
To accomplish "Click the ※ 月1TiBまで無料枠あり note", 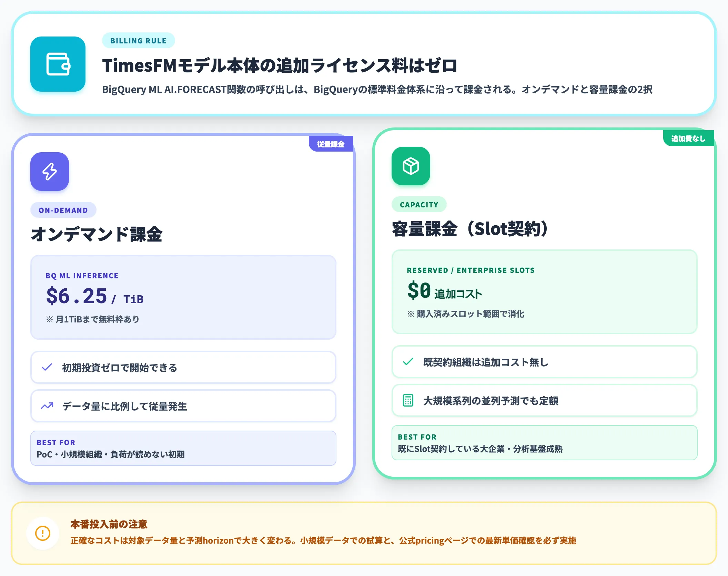I will [x=93, y=319].
